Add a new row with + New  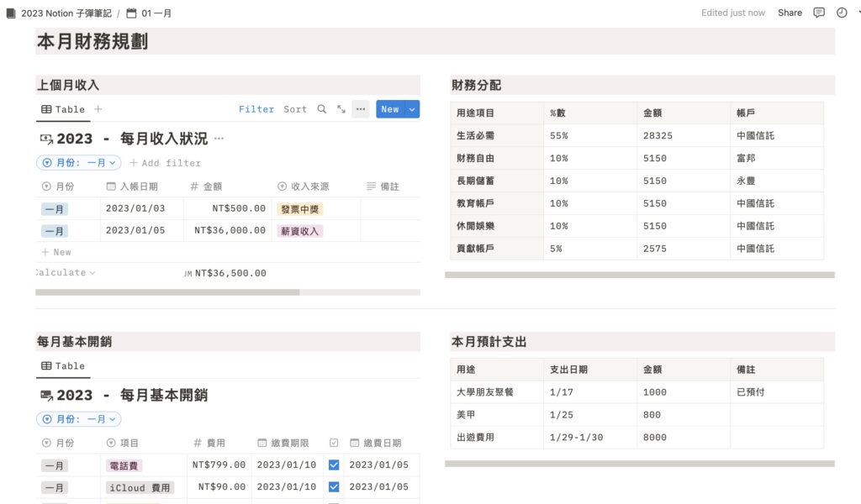point(56,252)
